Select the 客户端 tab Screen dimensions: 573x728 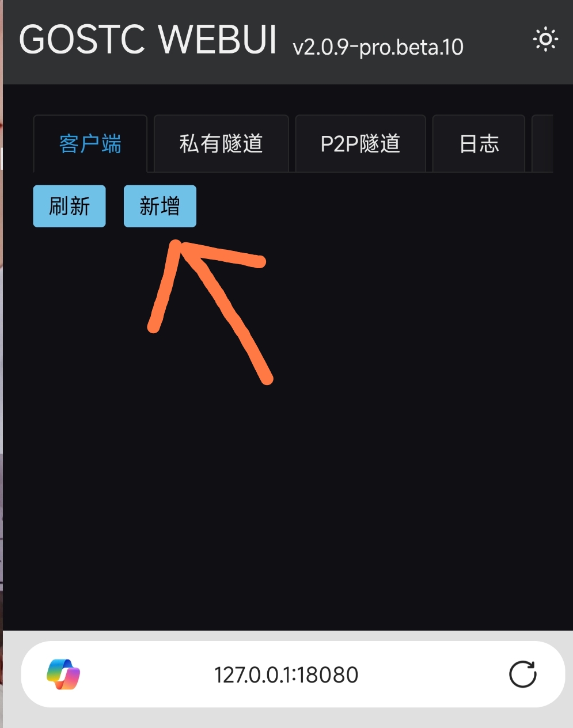tap(90, 143)
